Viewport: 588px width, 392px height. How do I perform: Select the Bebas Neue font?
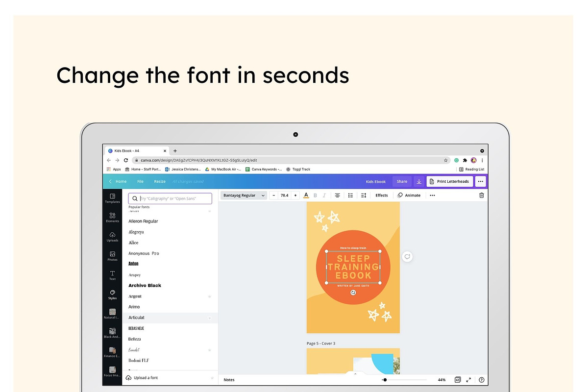click(136, 328)
